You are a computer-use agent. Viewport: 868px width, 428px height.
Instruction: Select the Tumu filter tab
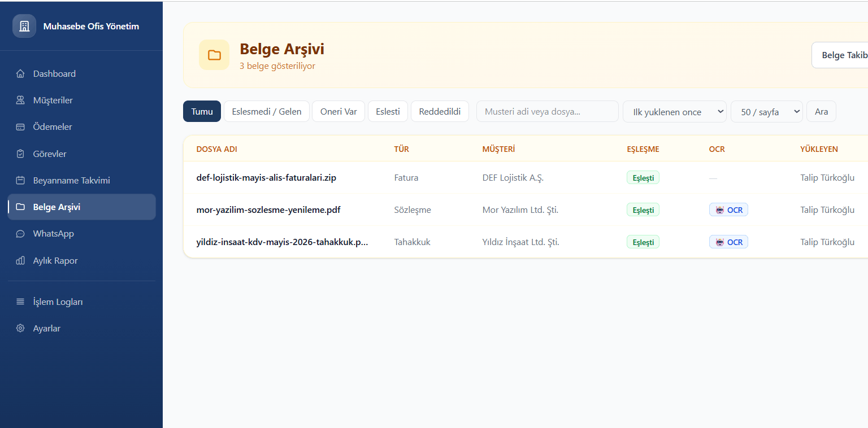[x=202, y=111]
